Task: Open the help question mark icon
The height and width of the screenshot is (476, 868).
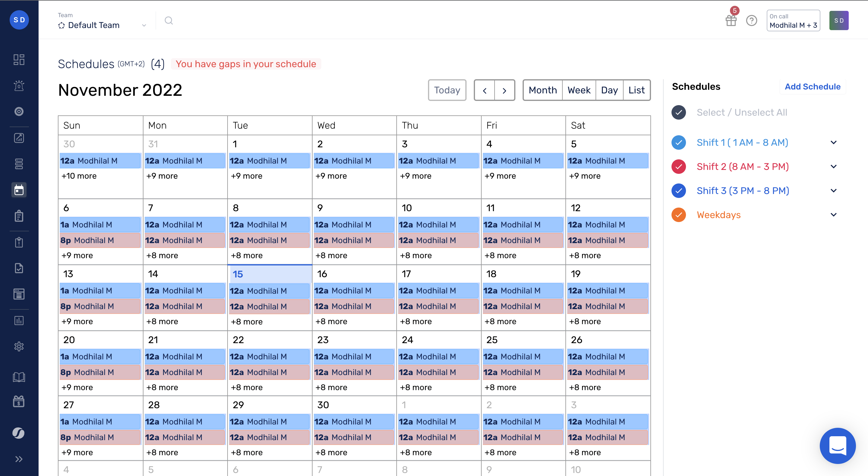Action: 751,20
